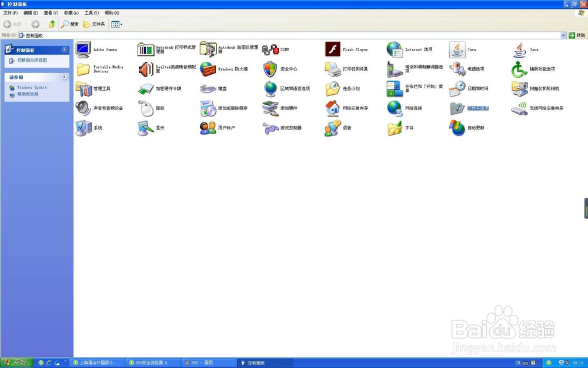Open 管理工具
588x368 pixels.
pyautogui.click(x=93, y=89)
